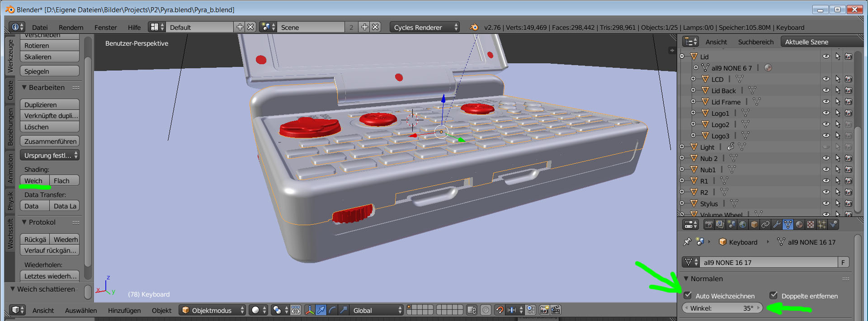Image resolution: width=868 pixels, height=321 pixels.
Task: Switch to the Material properties tab
Action: [x=799, y=224]
